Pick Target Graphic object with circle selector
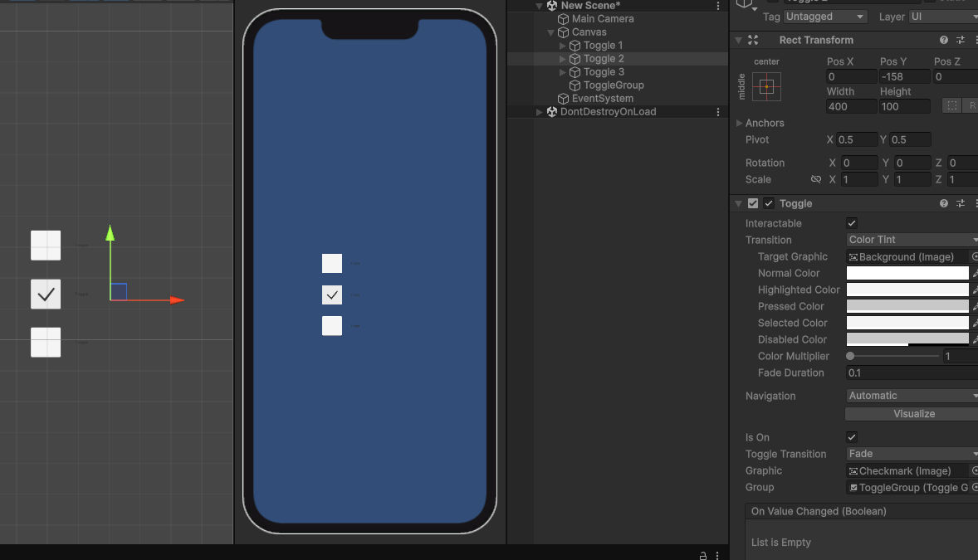 975,256
